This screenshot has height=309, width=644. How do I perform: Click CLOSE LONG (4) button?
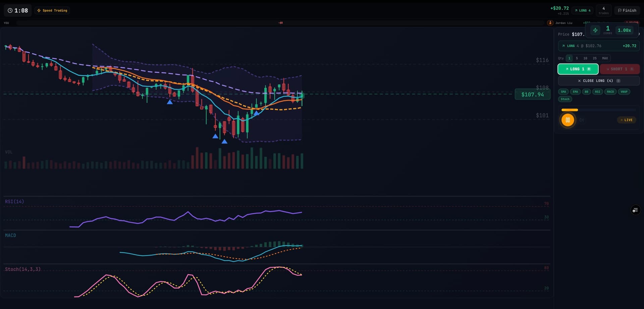598,81
